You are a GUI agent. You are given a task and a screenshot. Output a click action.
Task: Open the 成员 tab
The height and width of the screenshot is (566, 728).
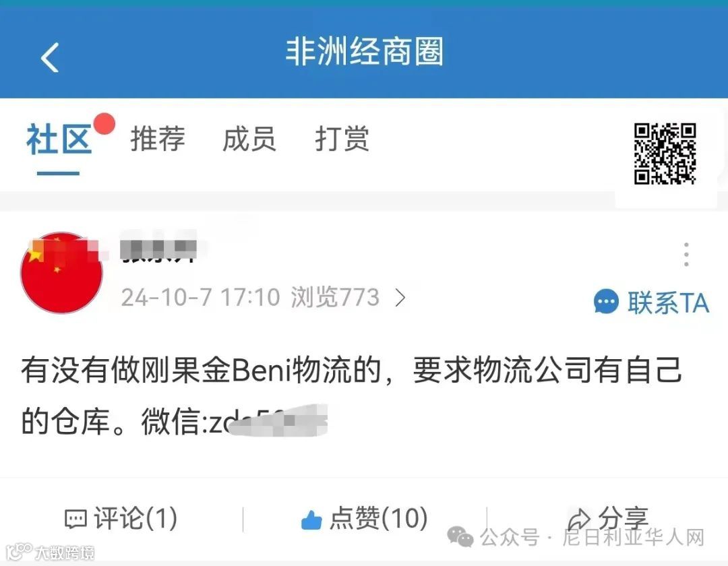click(249, 138)
